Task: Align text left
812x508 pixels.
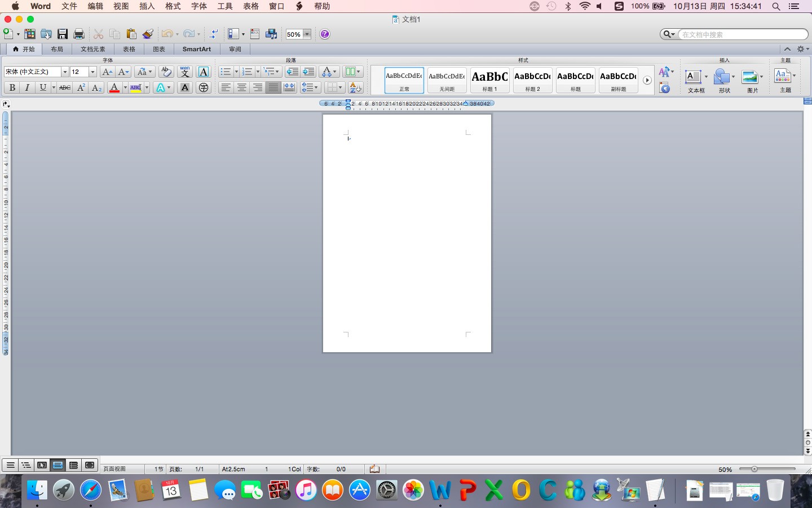Action: pyautogui.click(x=226, y=87)
